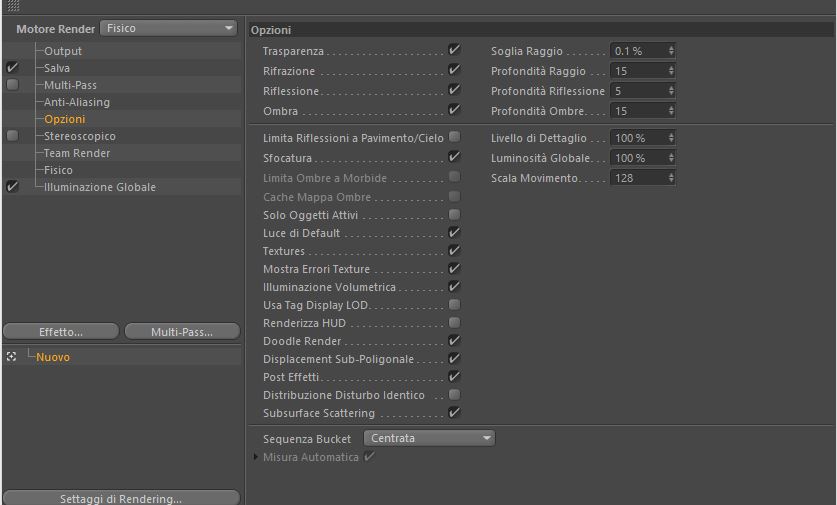Screen dimensions: 837x505
Task: Toggle the Sfocatura checkbox
Action: tap(454, 157)
